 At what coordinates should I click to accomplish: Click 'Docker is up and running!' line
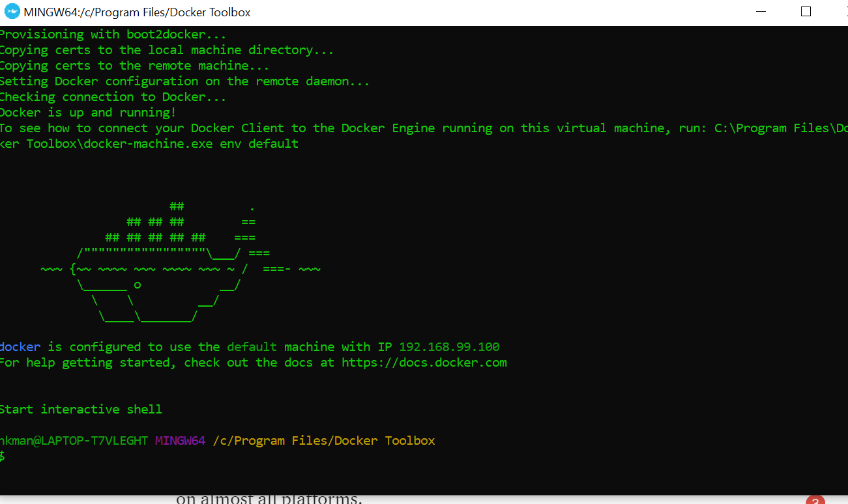(x=88, y=113)
